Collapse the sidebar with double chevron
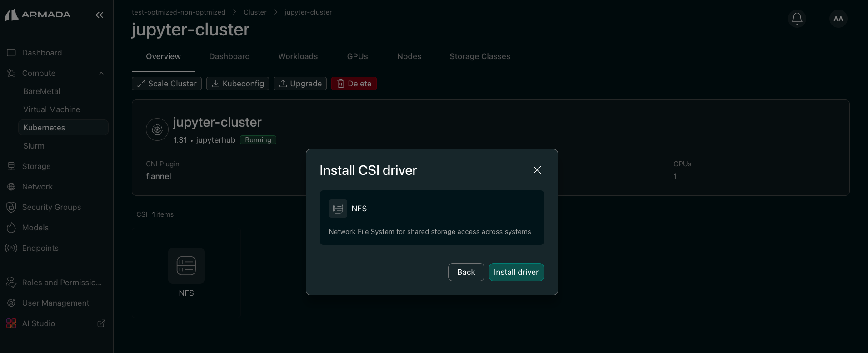This screenshot has width=868, height=353. (x=100, y=15)
